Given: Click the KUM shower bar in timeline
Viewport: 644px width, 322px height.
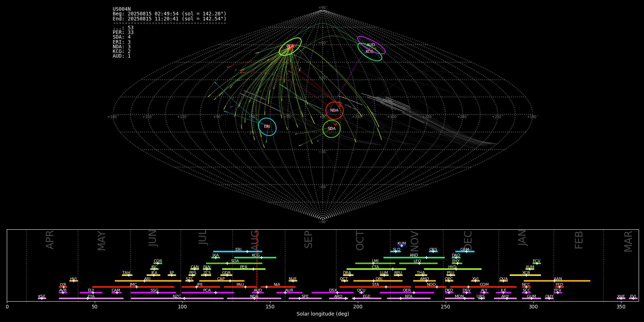Looking at the screenshot, I should pos(402,246).
